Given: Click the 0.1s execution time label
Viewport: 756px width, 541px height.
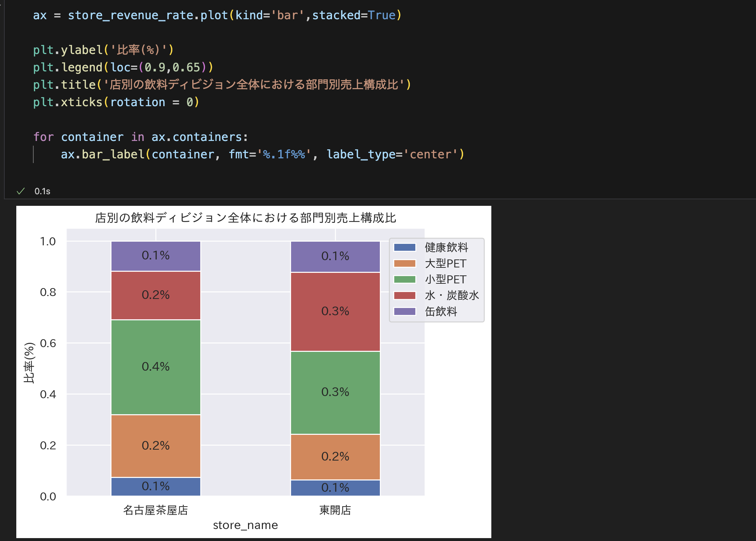Looking at the screenshot, I should [x=42, y=191].
